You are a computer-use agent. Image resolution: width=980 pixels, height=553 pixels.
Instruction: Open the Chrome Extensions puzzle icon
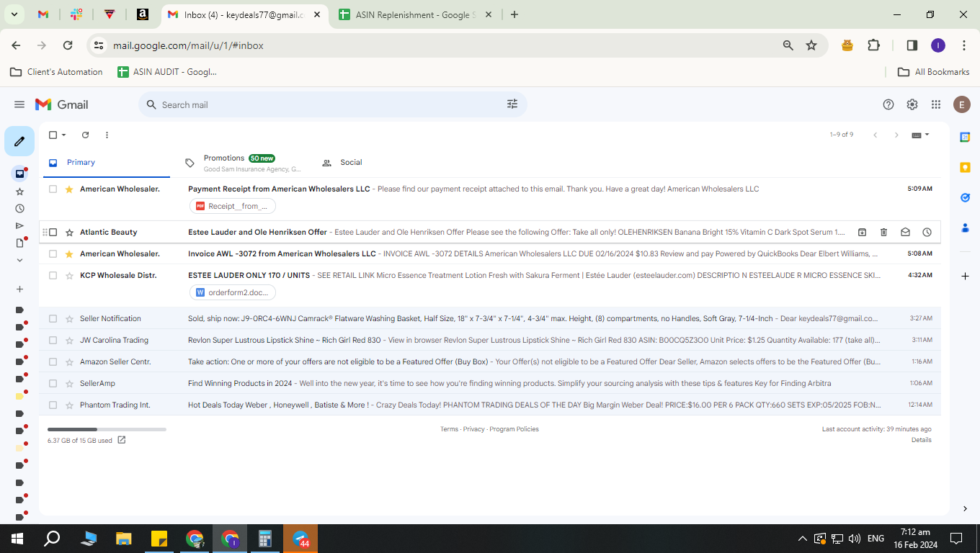[x=873, y=45]
